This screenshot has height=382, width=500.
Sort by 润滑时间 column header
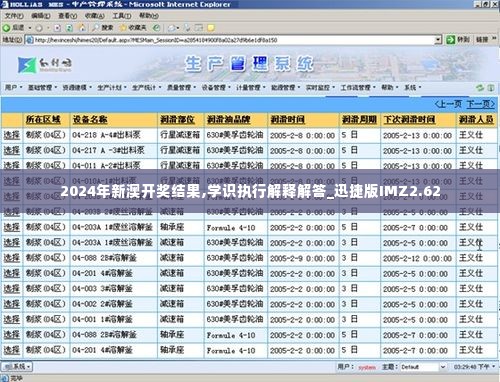(287, 120)
